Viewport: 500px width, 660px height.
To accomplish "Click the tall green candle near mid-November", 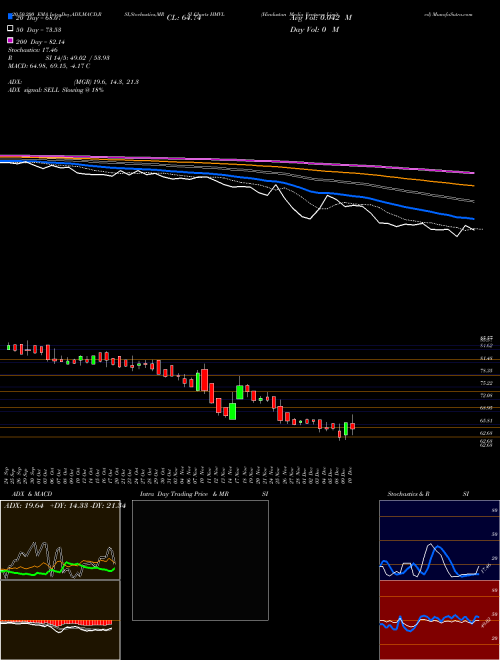I will (x=232, y=411).
